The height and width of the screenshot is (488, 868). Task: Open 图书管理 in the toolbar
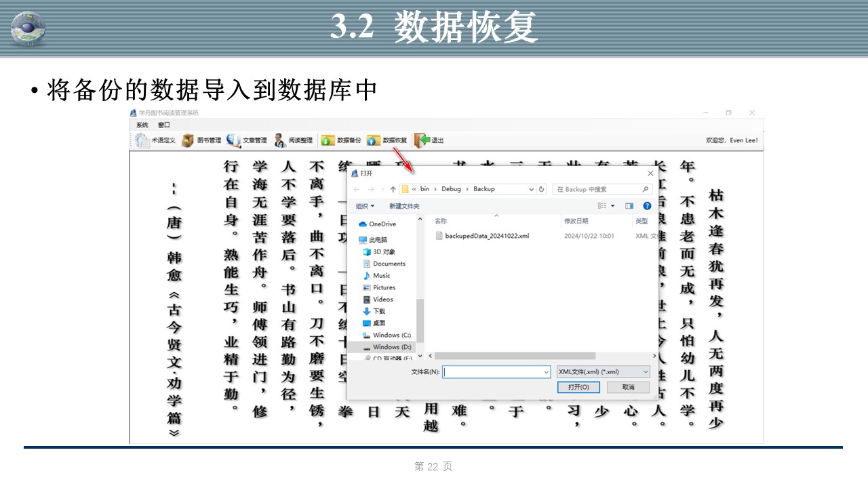click(x=201, y=140)
